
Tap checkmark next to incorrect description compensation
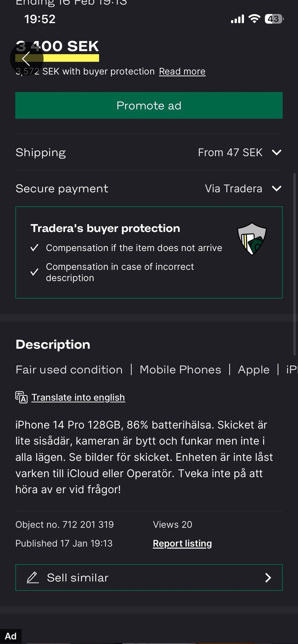[34, 272]
